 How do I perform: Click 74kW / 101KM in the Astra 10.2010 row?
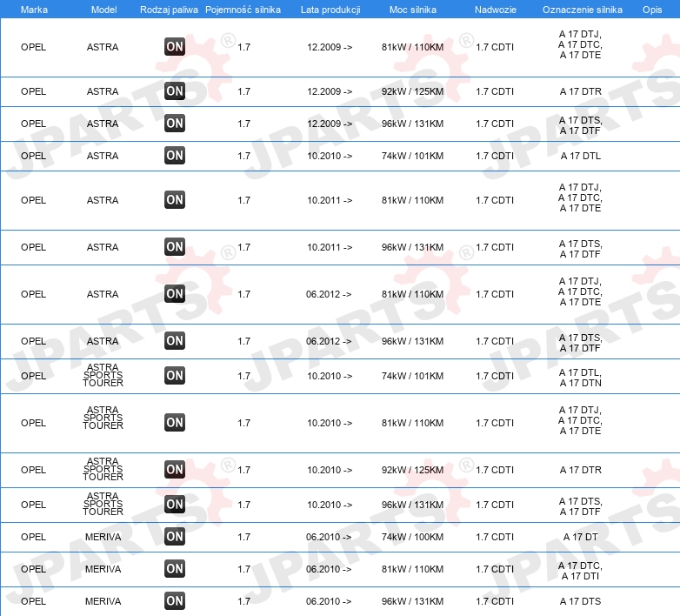(412, 156)
